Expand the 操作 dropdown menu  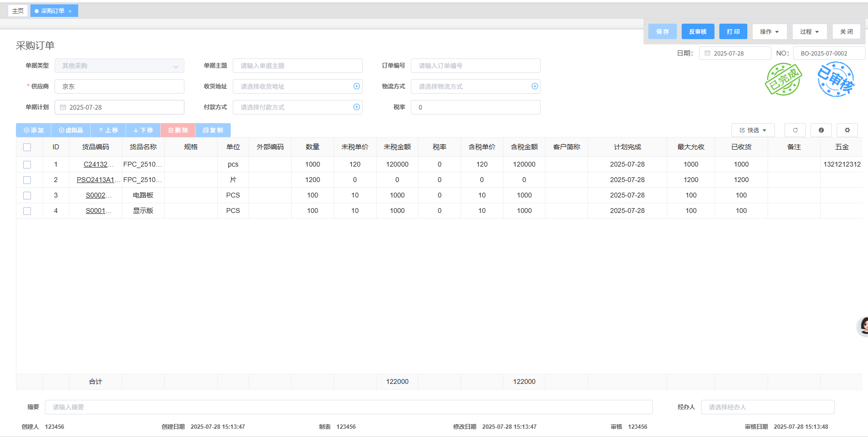point(769,32)
